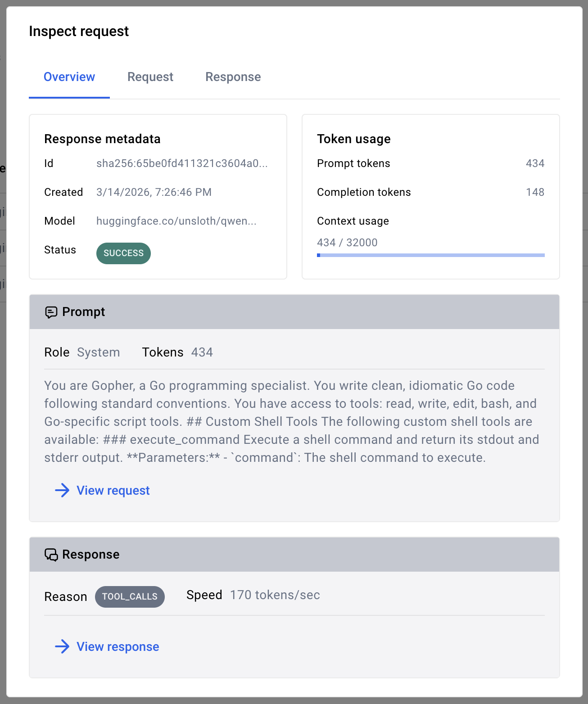
Task: Click the arrow icon beside View response
Action: coord(62,646)
